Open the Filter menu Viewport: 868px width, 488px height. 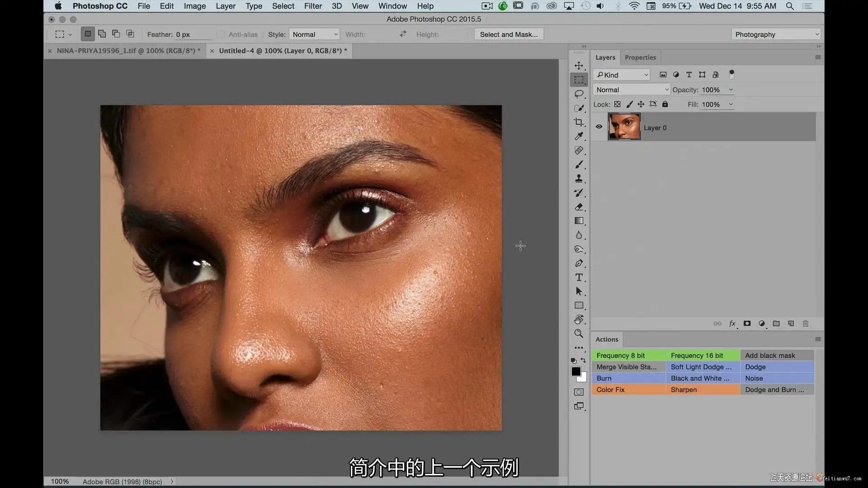(x=313, y=6)
